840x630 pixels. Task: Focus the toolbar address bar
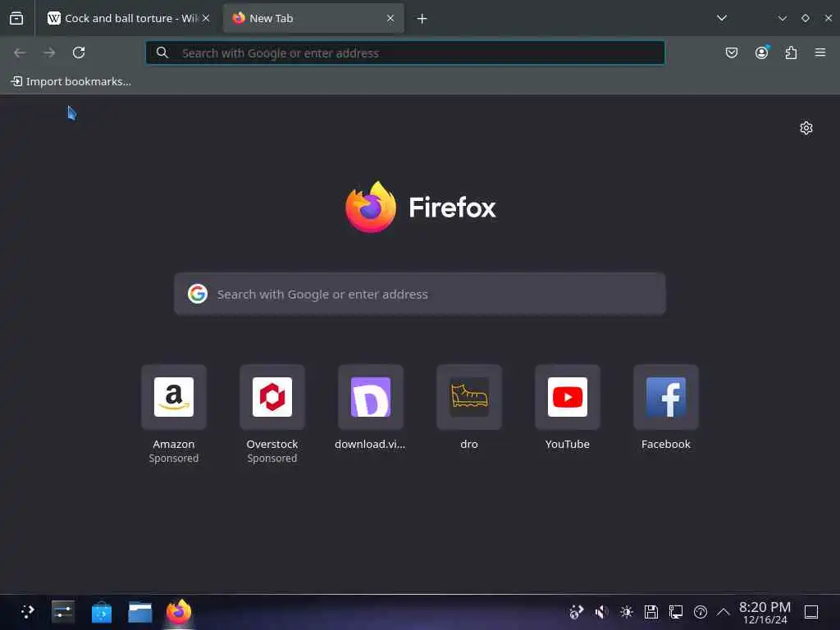[405, 52]
